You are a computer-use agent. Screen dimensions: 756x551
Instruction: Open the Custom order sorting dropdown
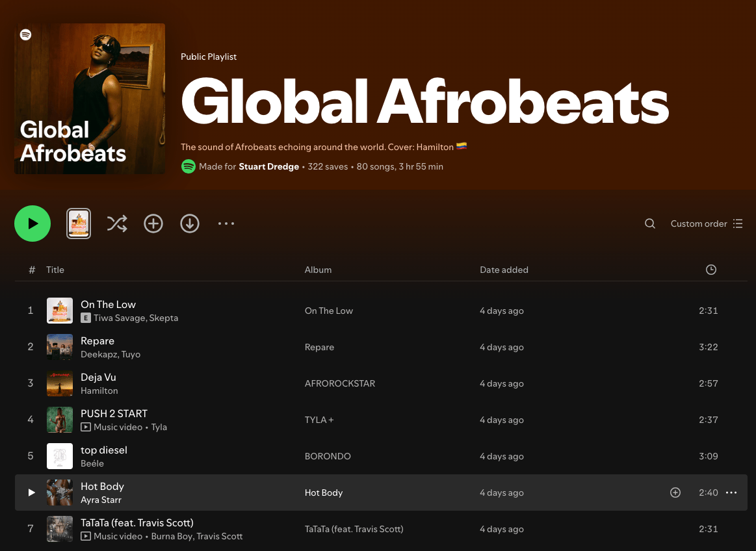pos(699,224)
